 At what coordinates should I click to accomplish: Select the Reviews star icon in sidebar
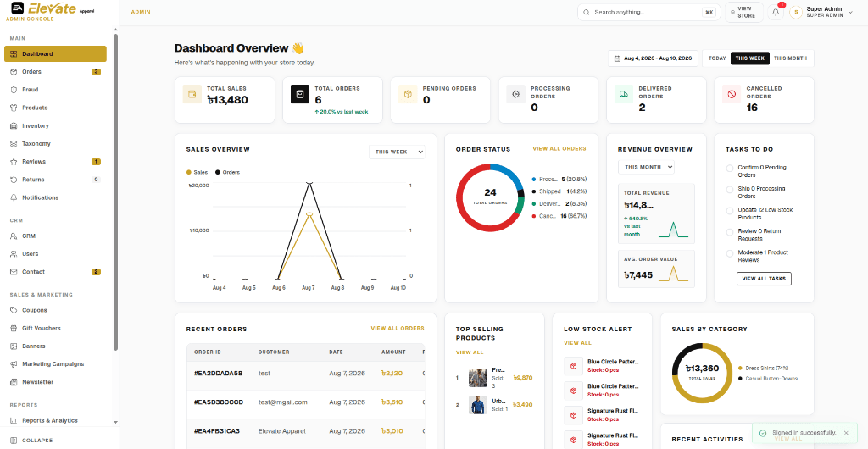coord(14,162)
